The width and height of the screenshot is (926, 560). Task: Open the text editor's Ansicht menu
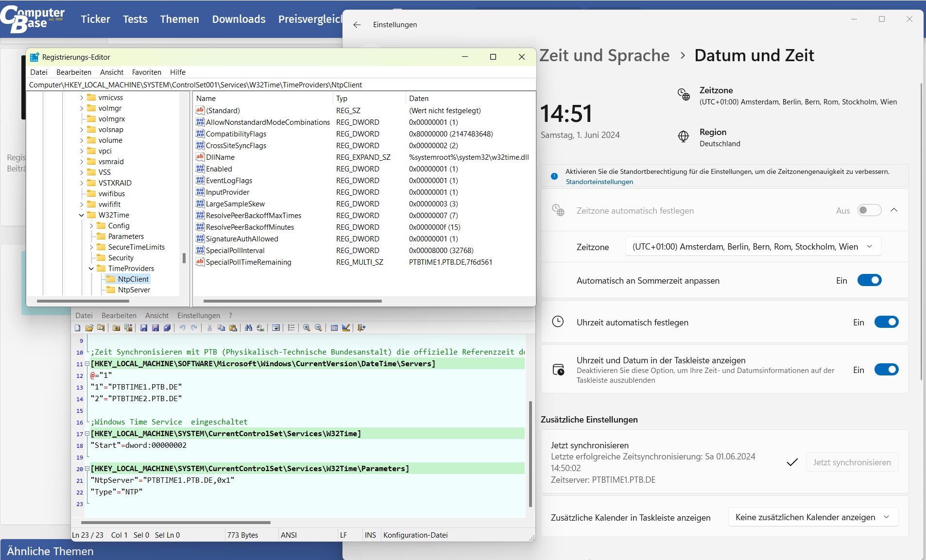(157, 316)
